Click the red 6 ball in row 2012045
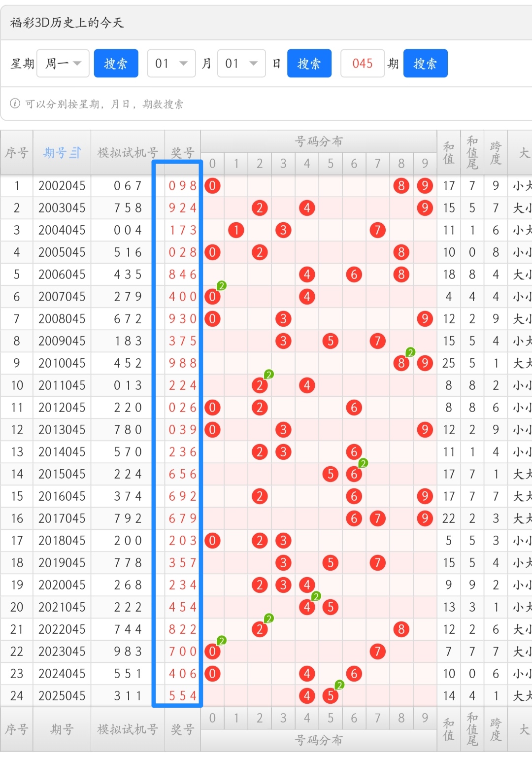532x757 pixels. tap(354, 408)
